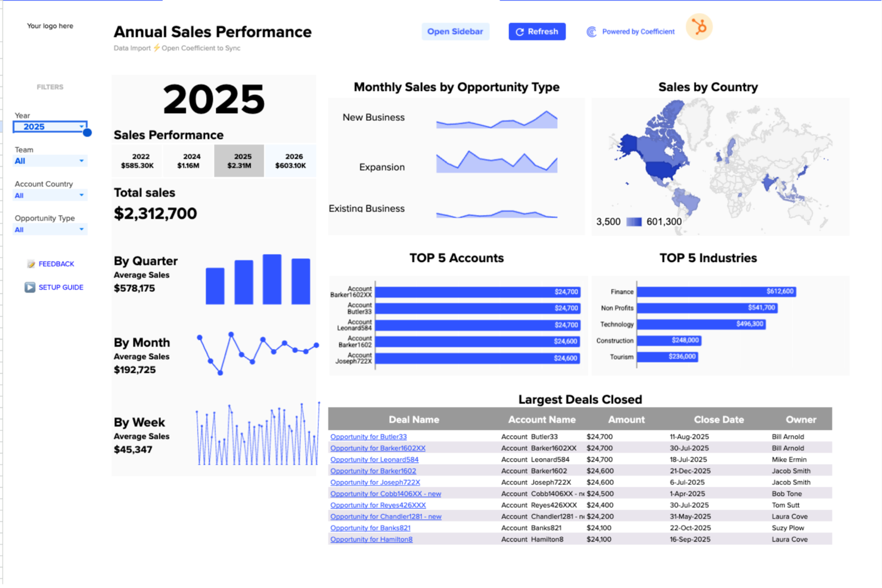
Task: Click the Coefficient spiral logo icon
Action: 591,32
